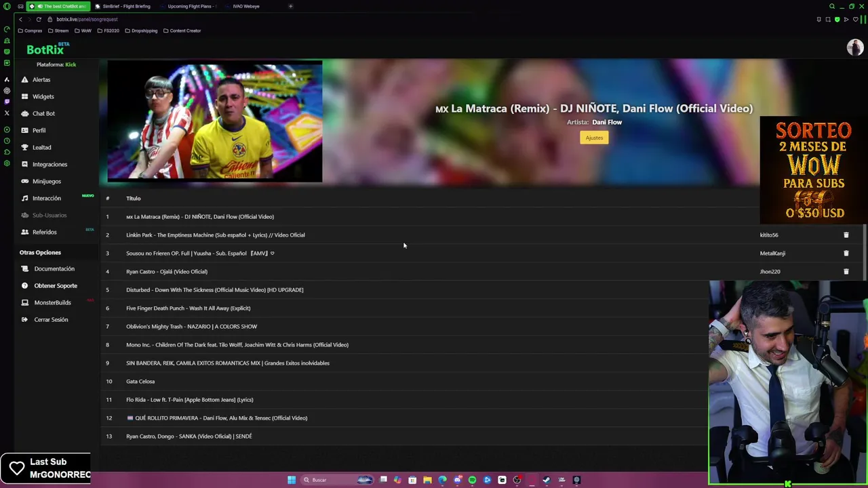Open Spotify from the taskbar
The image size is (868, 488).
pyautogui.click(x=472, y=480)
